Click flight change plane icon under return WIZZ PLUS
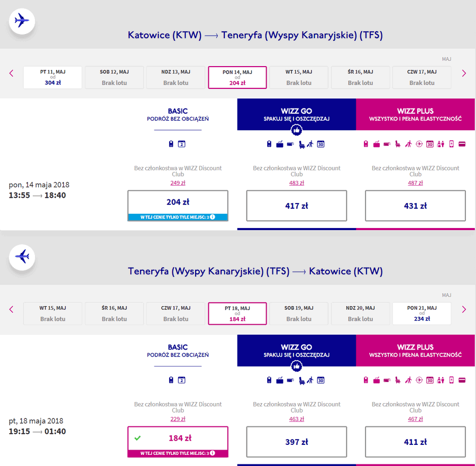The height and width of the screenshot is (466, 476). (x=419, y=380)
